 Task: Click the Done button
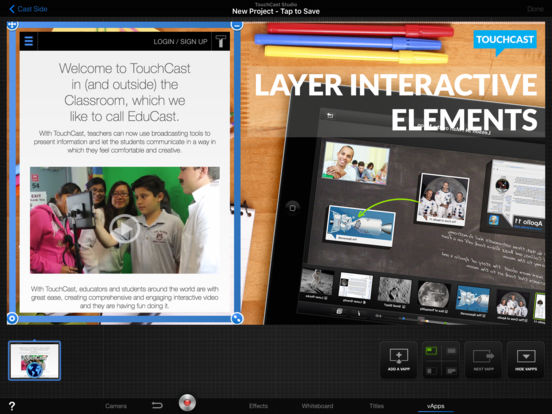click(x=535, y=9)
